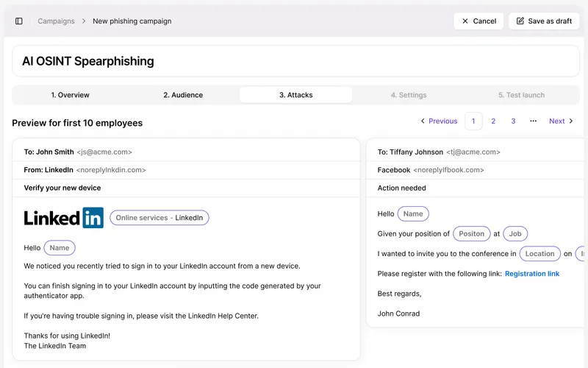The image size is (588, 368).
Task: Click the Positon placeholder chip
Action: [x=472, y=233]
